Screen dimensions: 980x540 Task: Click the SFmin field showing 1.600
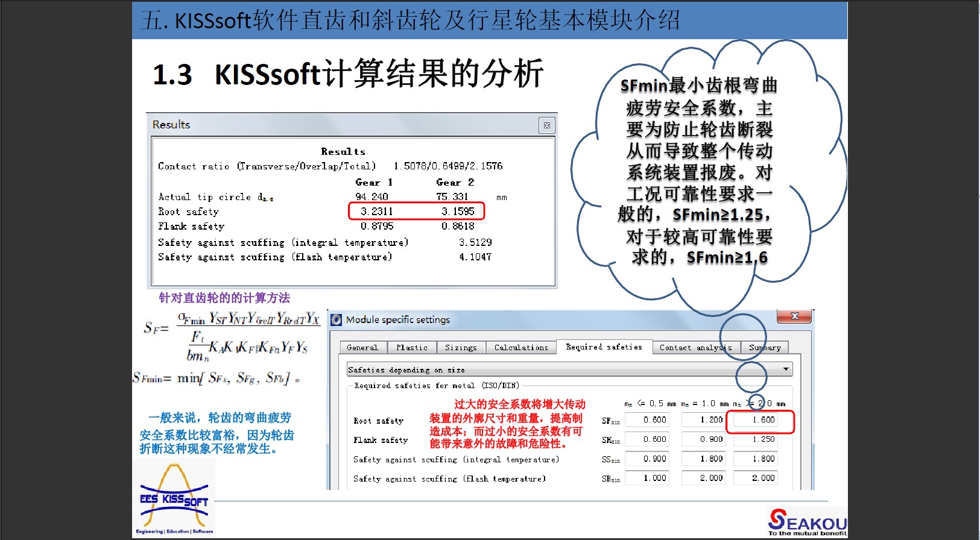(756, 420)
